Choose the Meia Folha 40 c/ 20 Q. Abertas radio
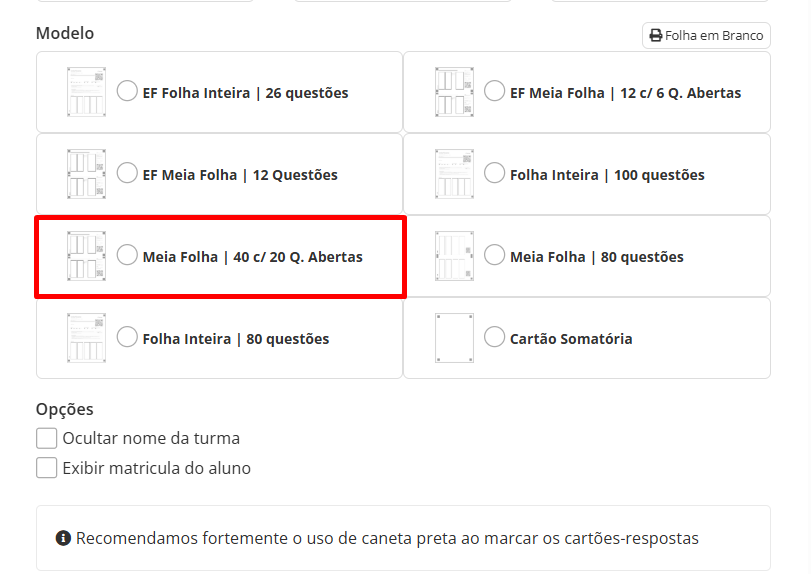The width and height of the screenshot is (811, 574). (x=127, y=254)
